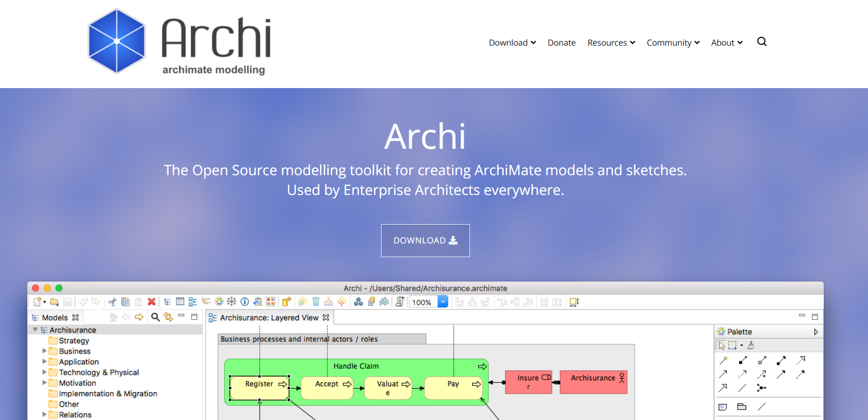The image size is (868, 420).
Task: Select the red Insurer role element
Action: (528, 382)
